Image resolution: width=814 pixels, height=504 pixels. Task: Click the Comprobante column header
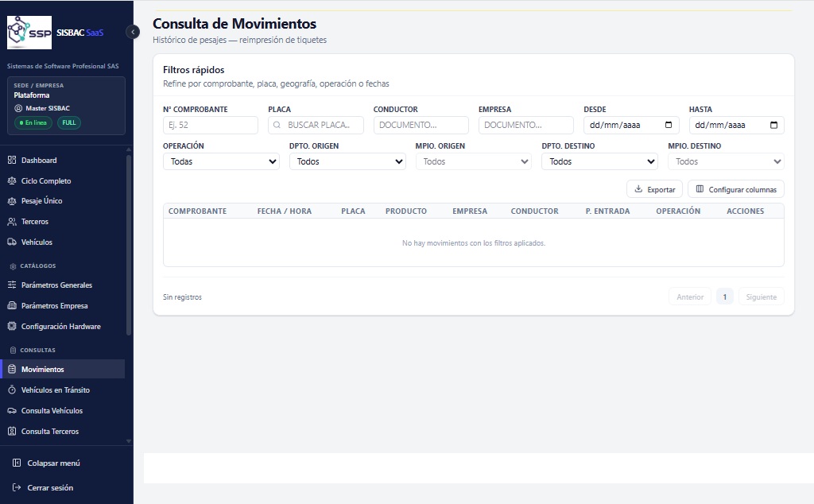[197, 211]
